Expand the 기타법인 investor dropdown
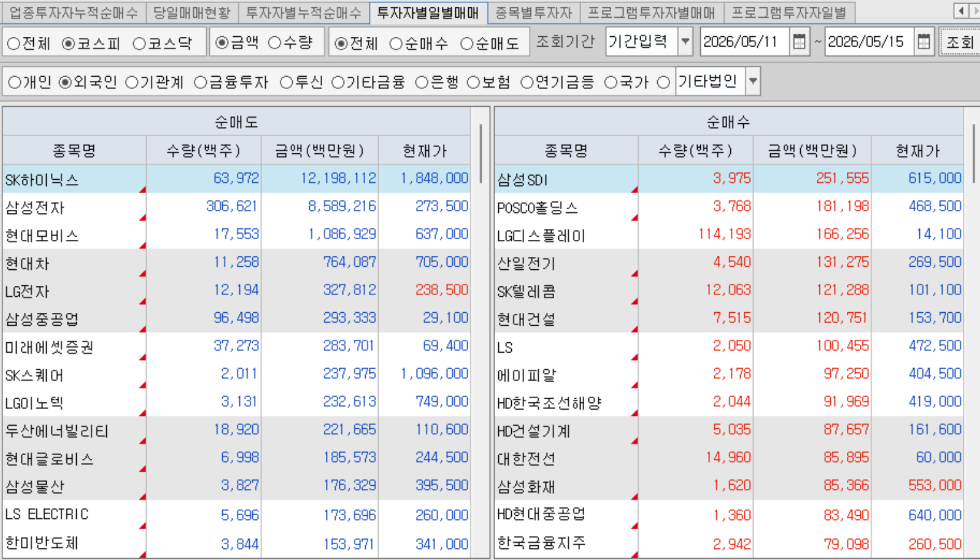 (753, 82)
